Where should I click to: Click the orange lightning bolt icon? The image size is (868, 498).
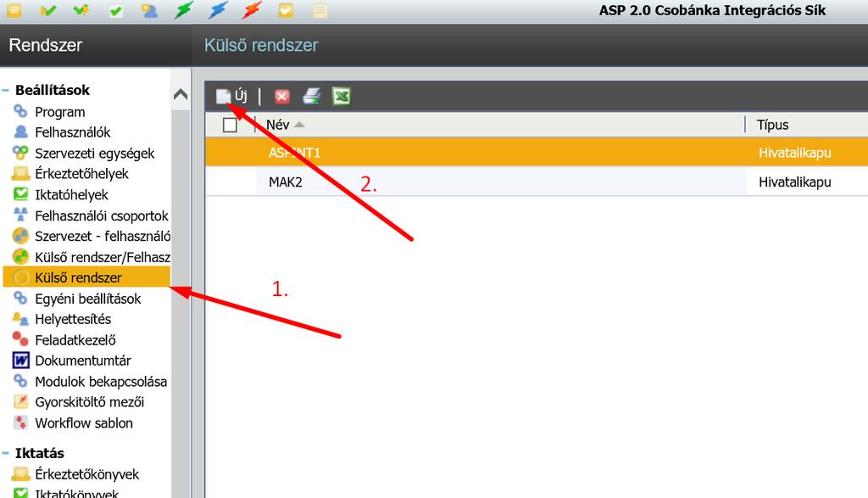[x=252, y=10]
